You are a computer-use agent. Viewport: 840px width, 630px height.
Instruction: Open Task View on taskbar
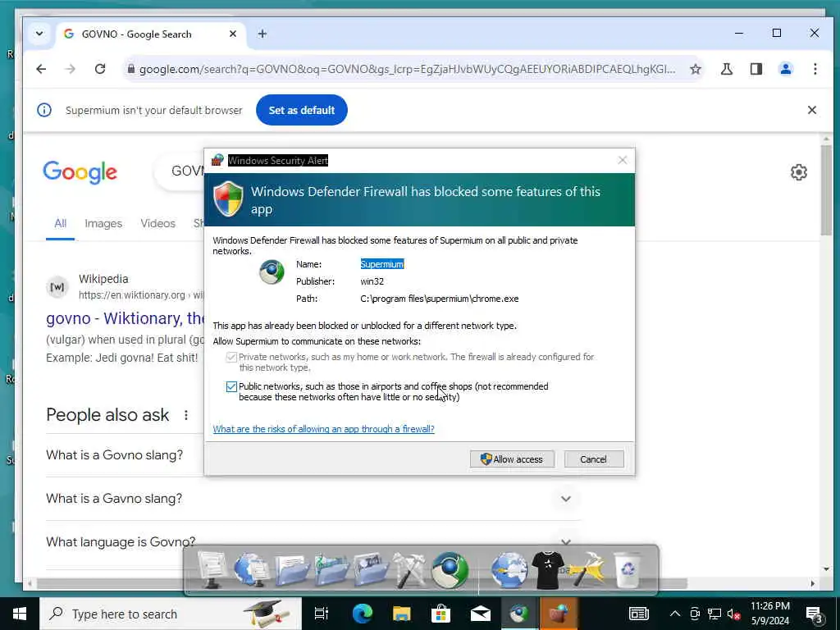pos(322,614)
